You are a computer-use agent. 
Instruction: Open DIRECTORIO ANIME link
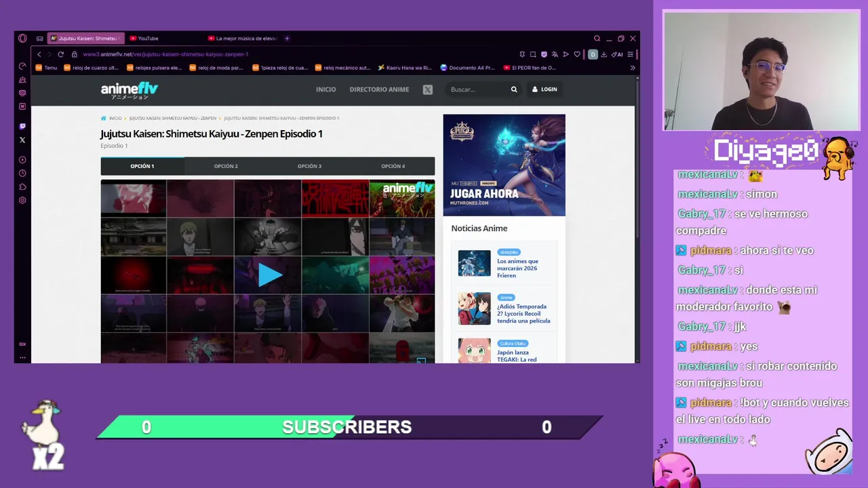coord(379,89)
